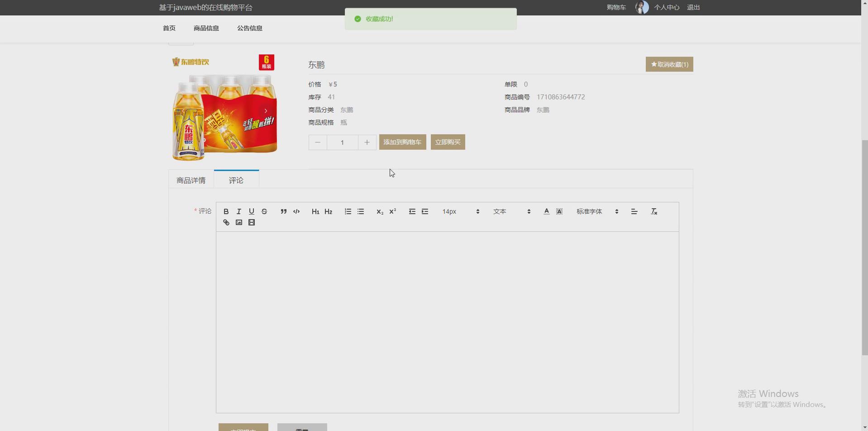Image resolution: width=868 pixels, height=431 pixels.
Task: Click inside the comment text area
Action: pyautogui.click(x=447, y=322)
